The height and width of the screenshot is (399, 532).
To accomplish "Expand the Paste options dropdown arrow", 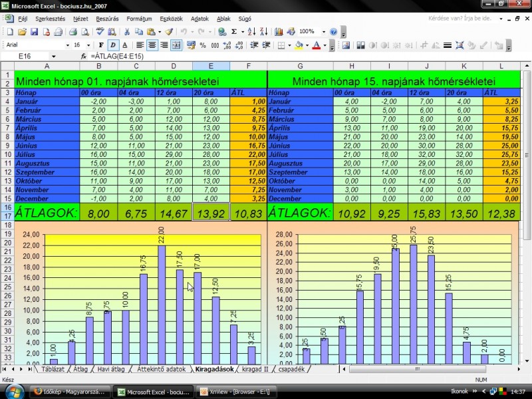I will 160,32.
